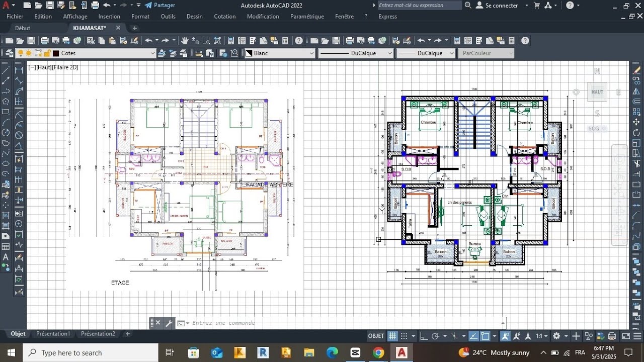The image size is (644, 362).
Task: Pick the Linear dimension tool
Action: [19, 70]
